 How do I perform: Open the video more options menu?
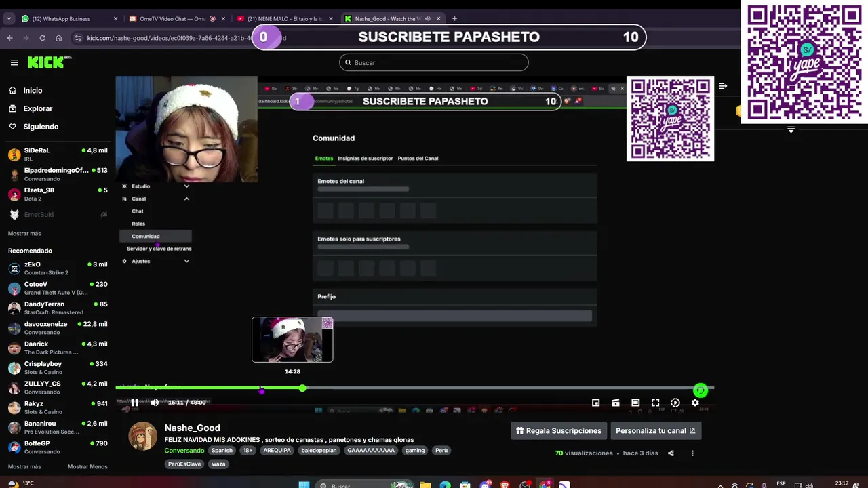tap(692, 453)
